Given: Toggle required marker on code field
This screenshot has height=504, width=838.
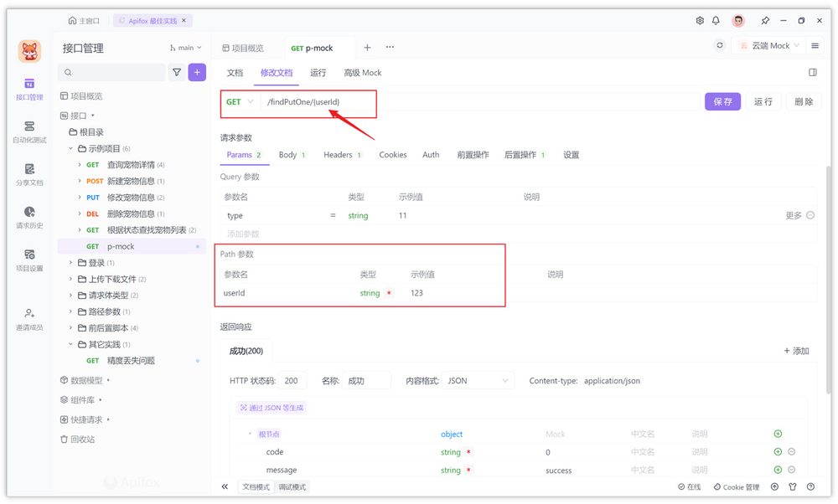Looking at the screenshot, I should coord(468,452).
